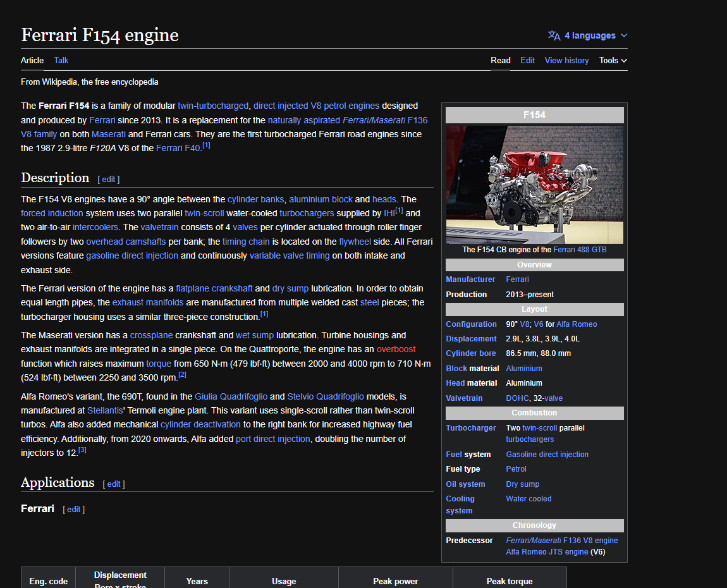This screenshot has width=727, height=588.
Task: Click citation [2] after 3500 rpm
Action: click(182, 375)
